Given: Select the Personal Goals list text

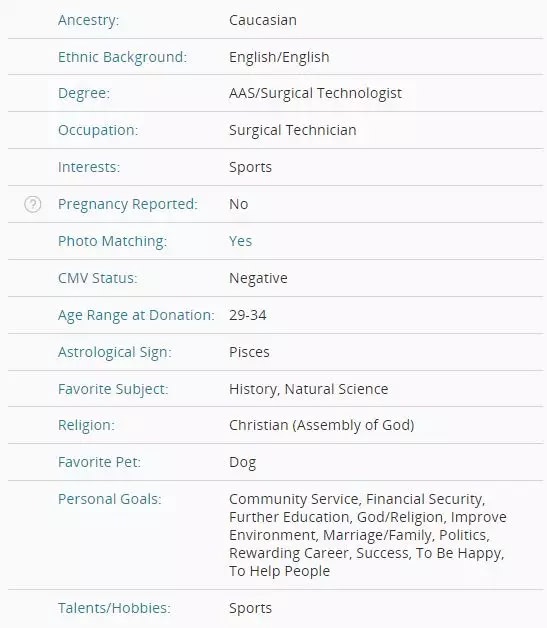Looking at the screenshot, I should tap(368, 535).
